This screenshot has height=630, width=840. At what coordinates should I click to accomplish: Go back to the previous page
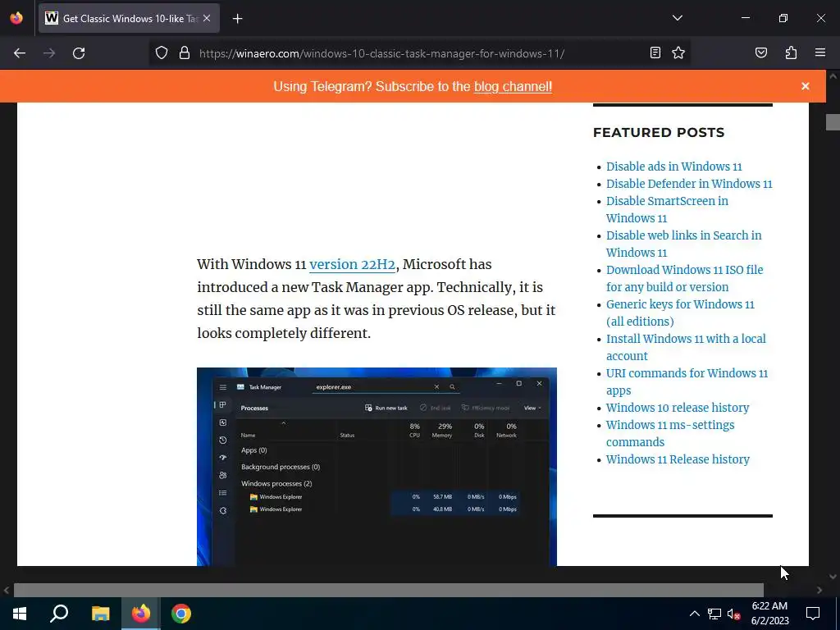click(x=20, y=53)
